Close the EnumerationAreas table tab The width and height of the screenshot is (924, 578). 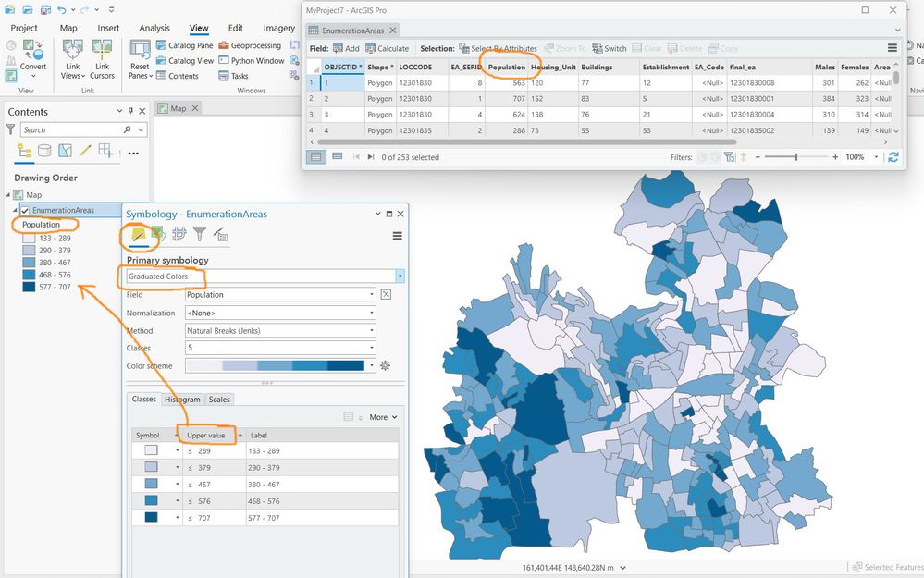(x=393, y=30)
